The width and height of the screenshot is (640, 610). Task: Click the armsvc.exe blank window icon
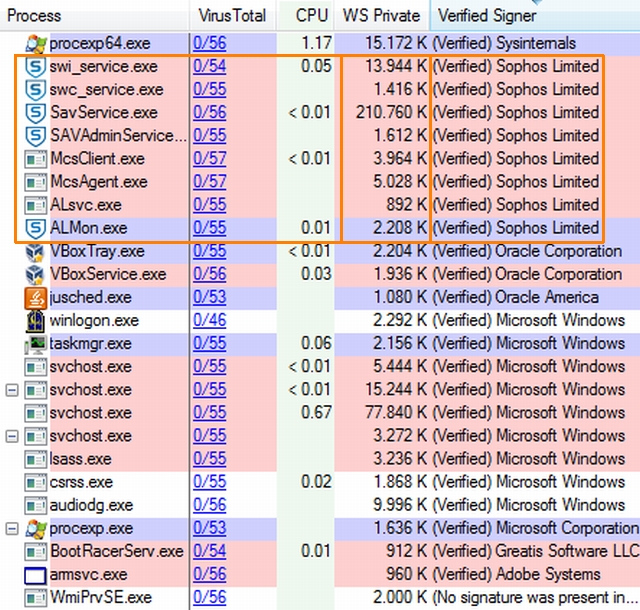coord(35,575)
